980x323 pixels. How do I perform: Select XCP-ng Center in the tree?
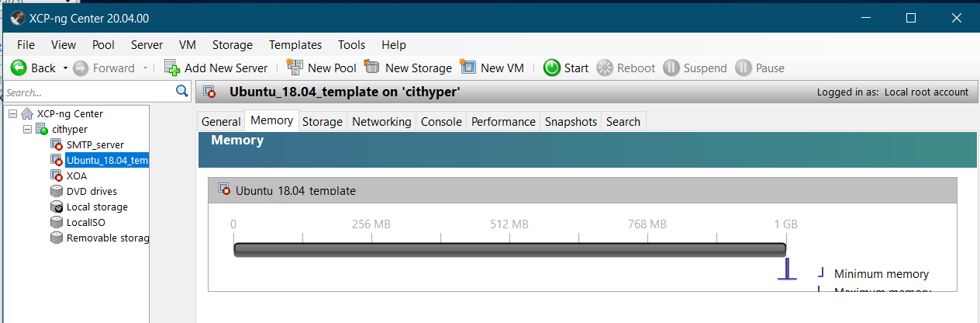pos(70,113)
